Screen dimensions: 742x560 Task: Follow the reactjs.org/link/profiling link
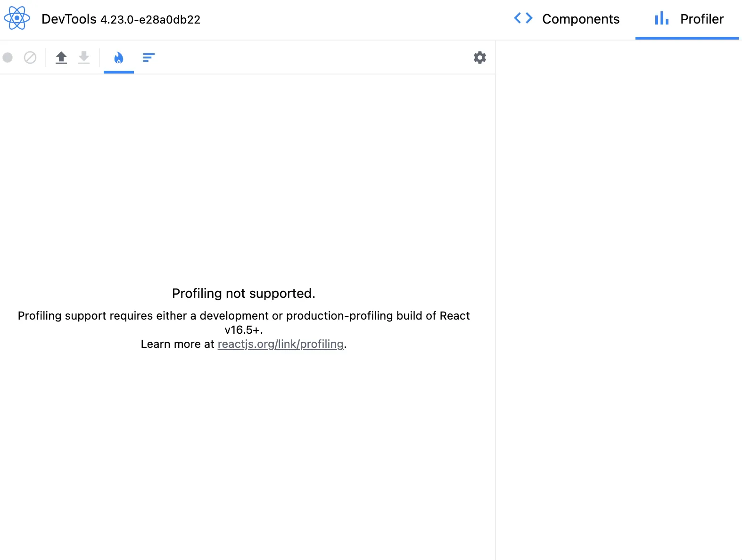(280, 344)
